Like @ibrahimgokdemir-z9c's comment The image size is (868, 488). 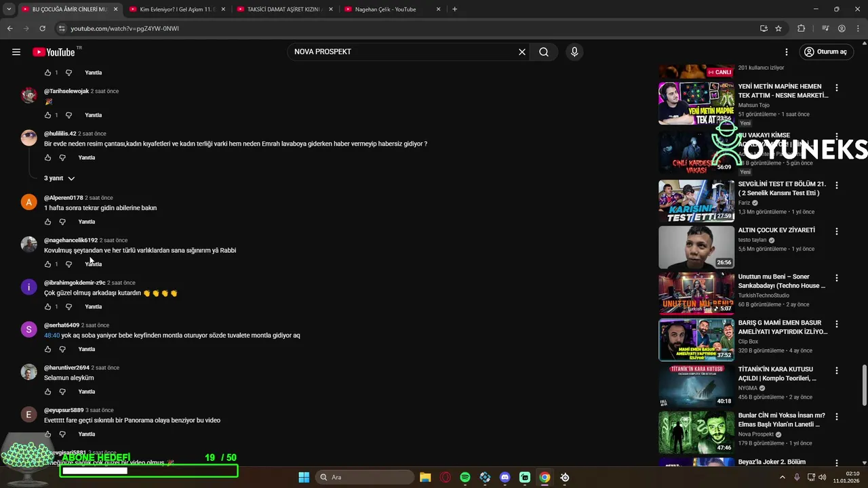point(47,307)
